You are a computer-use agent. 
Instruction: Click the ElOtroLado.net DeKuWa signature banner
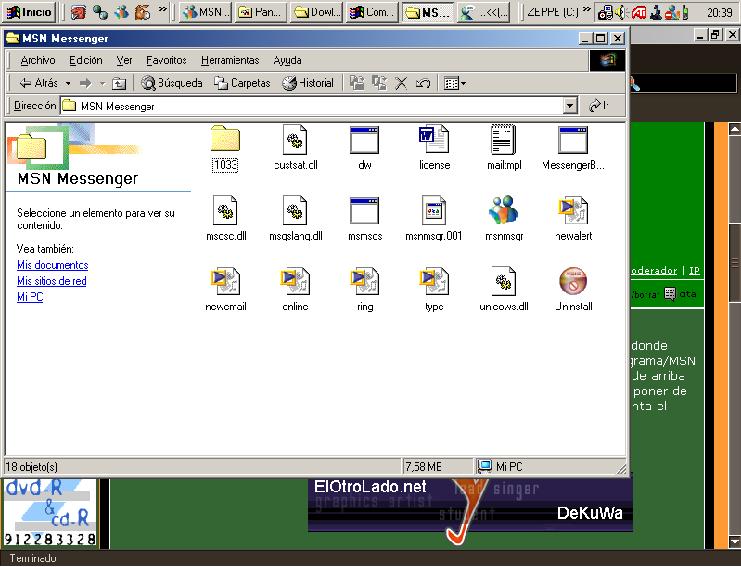tap(470, 505)
